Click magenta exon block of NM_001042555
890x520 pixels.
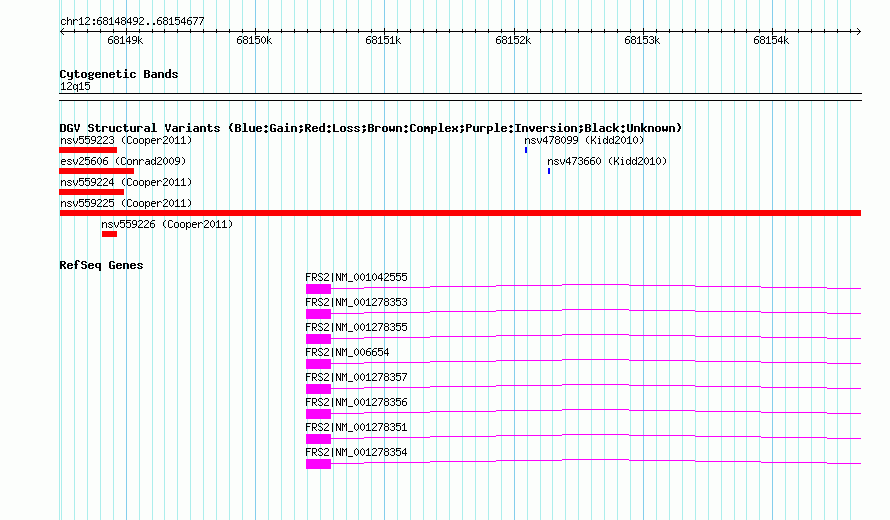click(x=318, y=289)
